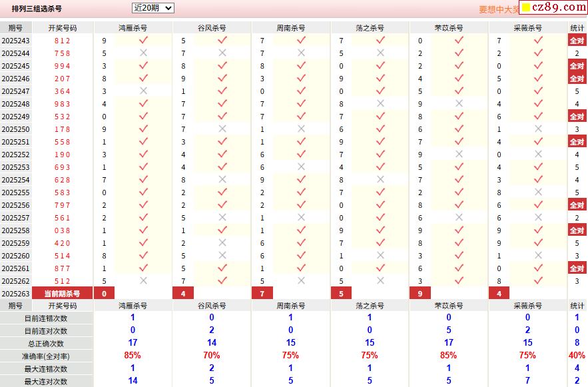This screenshot has height=387, width=588.
Task: Click 谷风杀号 cross mark in row 2025254
Action: 222,179
